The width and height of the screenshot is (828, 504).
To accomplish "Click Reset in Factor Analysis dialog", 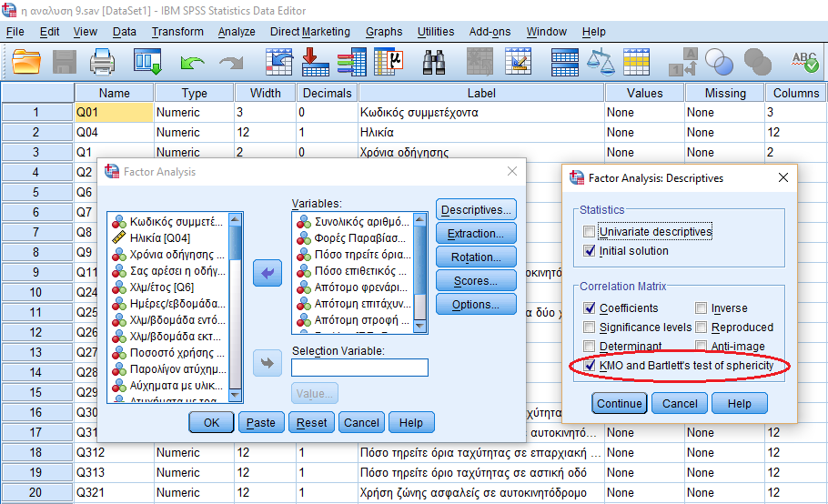I will (x=311, y=423).
